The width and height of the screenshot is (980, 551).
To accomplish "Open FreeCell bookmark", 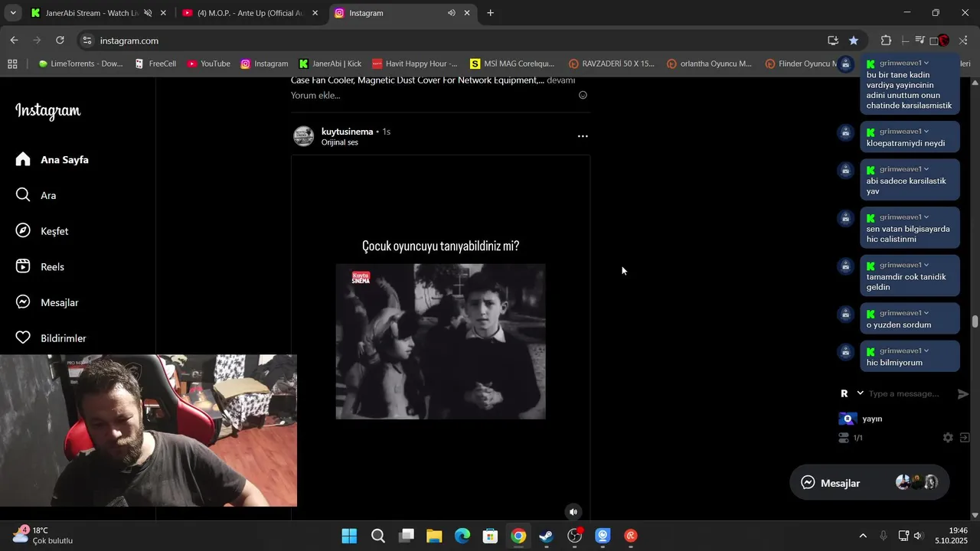I will (x=155, y=64).
